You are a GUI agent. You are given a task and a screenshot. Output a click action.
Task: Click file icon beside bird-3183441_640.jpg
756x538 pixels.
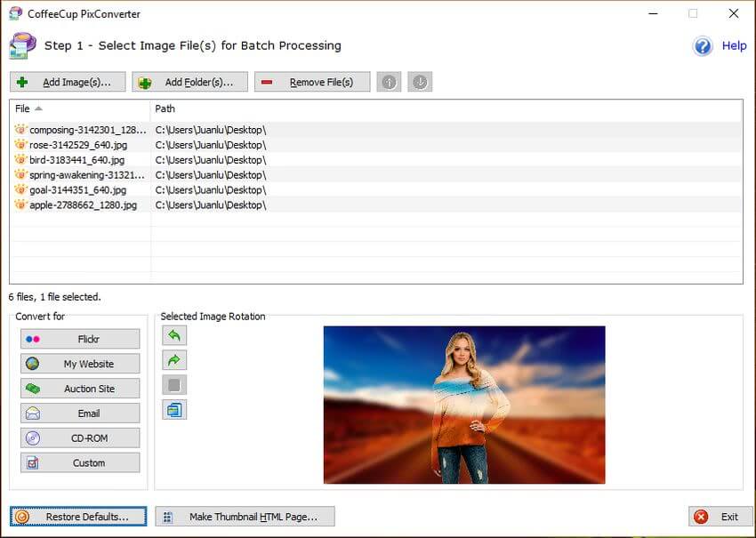click(x=20, y=159)
